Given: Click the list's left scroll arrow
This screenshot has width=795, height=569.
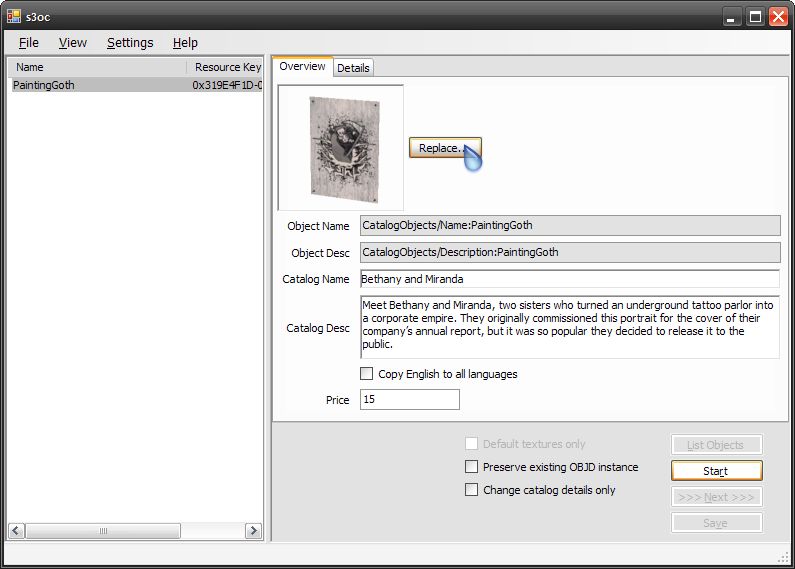Looking at the screenshot, I should coord(17,531).
